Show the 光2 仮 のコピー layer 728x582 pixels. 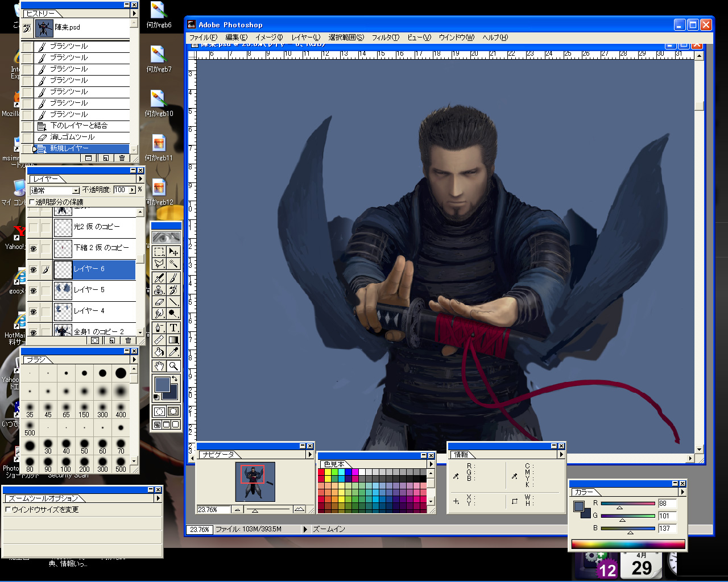33,227
